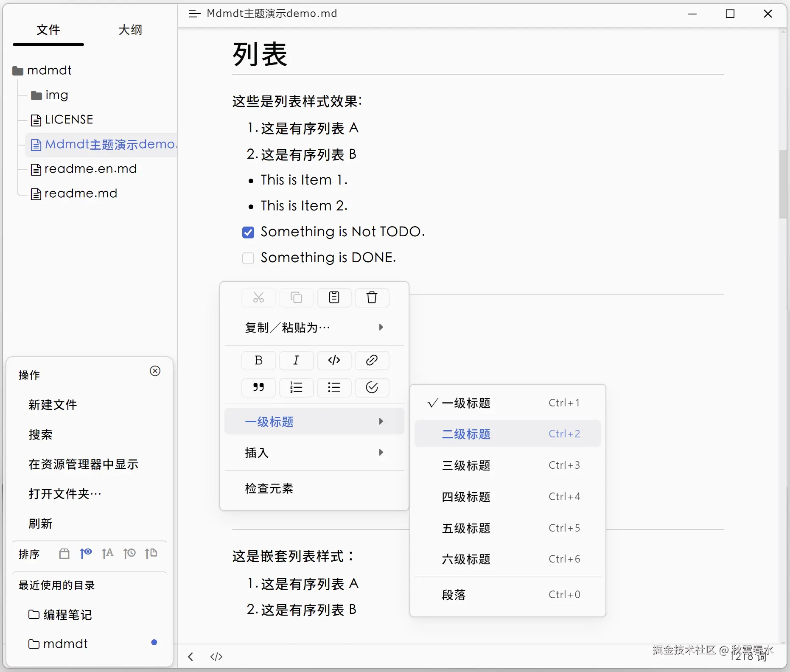Expand the 插入 submenu

[314, 453]
